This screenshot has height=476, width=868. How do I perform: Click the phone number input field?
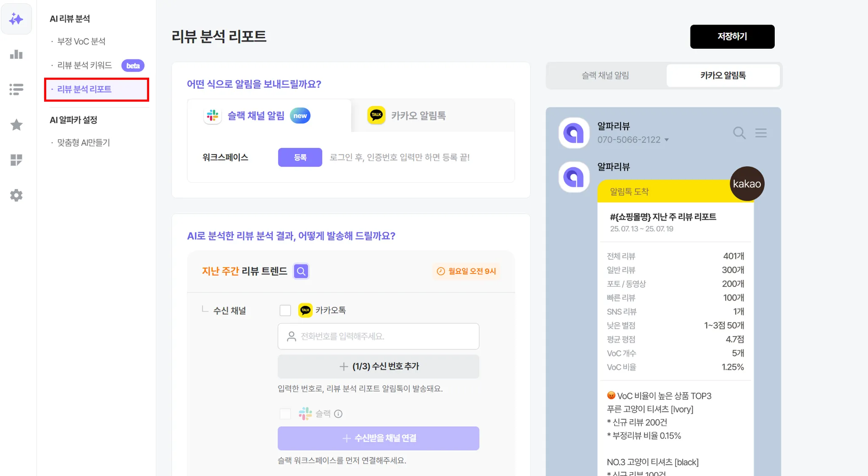(x=378, y=337)
